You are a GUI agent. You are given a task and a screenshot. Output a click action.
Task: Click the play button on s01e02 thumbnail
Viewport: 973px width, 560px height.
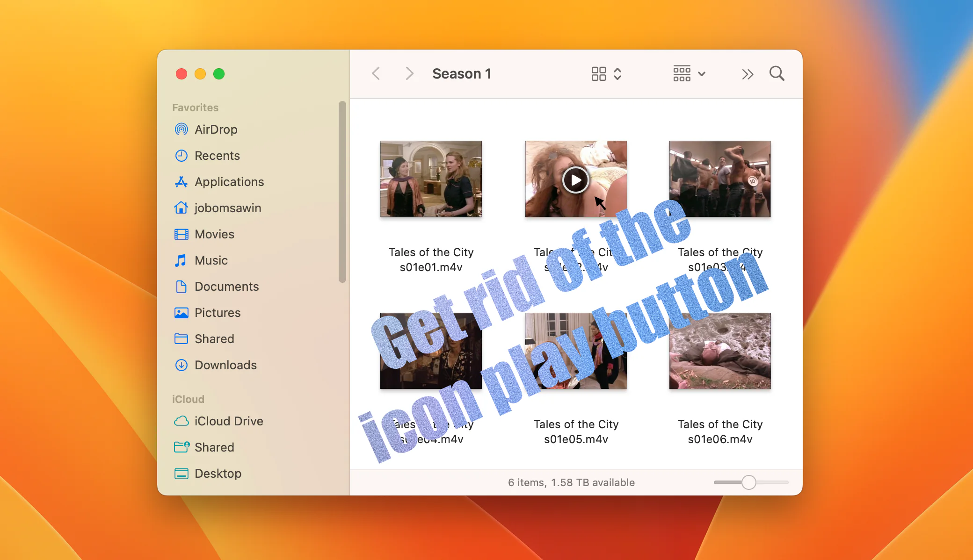[575, 180]
